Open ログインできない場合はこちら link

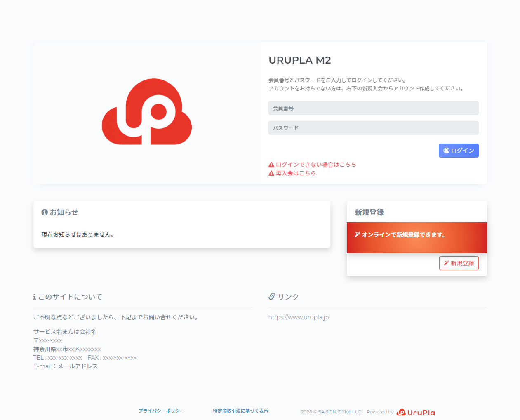tap(316, 165)
